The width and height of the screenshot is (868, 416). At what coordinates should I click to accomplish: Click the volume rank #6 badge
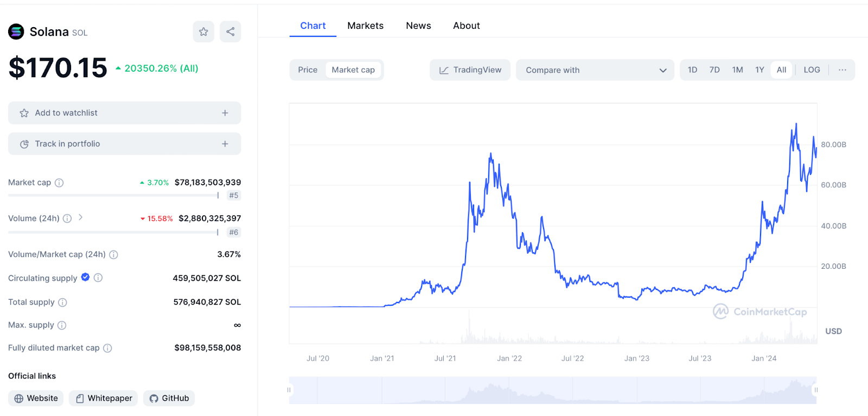[234, 232]
